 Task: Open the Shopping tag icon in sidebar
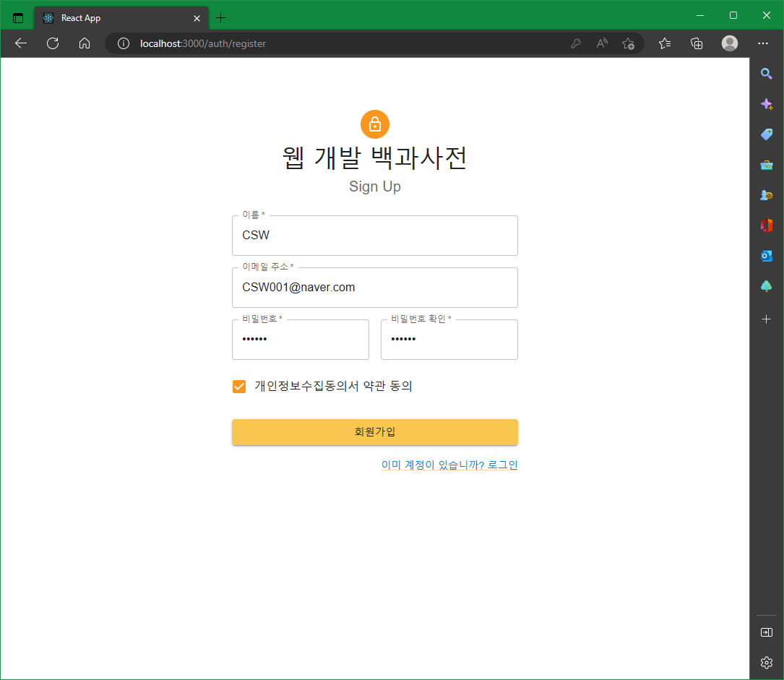766,134
